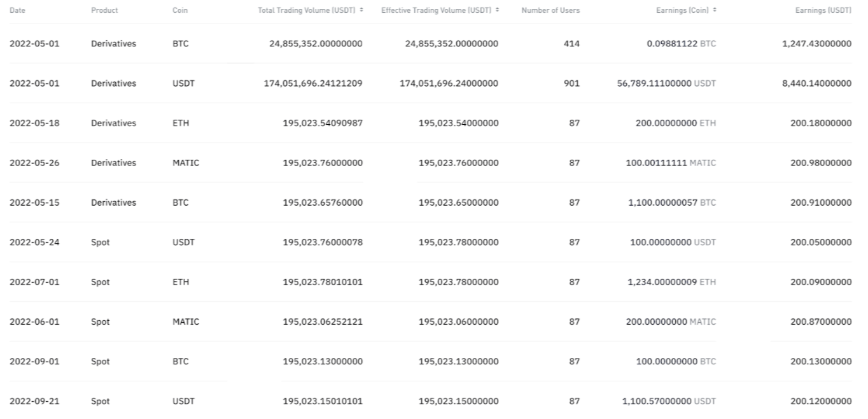
Task: Click the Date column header
Action: [17, 11]
